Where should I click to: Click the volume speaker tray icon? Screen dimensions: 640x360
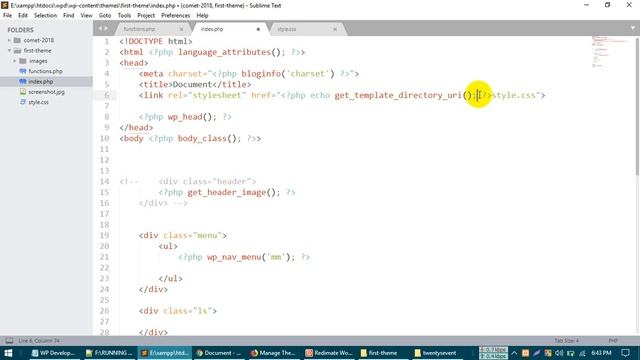point(559,353)
